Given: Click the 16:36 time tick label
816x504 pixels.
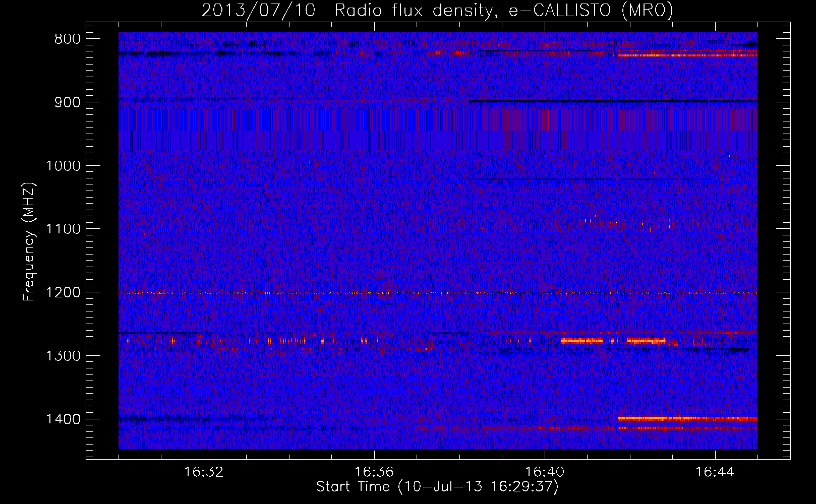Looking at the screenshot, I should coord(374,472).
